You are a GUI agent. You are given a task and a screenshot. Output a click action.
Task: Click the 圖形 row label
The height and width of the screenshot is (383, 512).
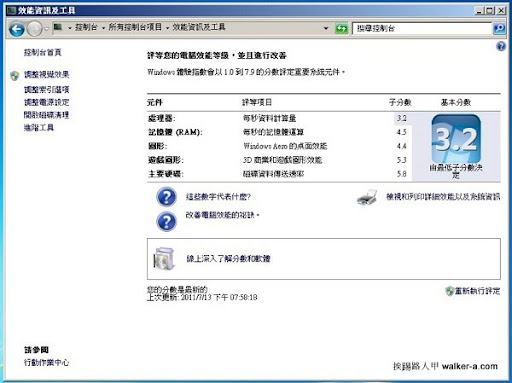157,146
